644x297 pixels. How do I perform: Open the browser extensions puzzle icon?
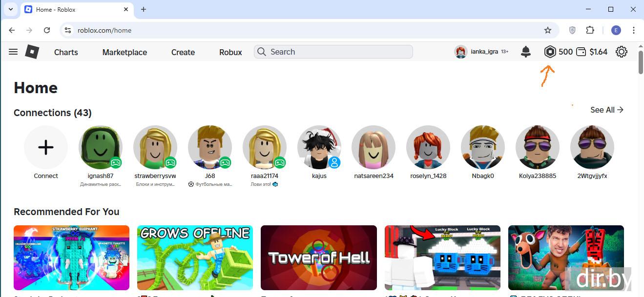pyautogui.click(x=590, y=30)
